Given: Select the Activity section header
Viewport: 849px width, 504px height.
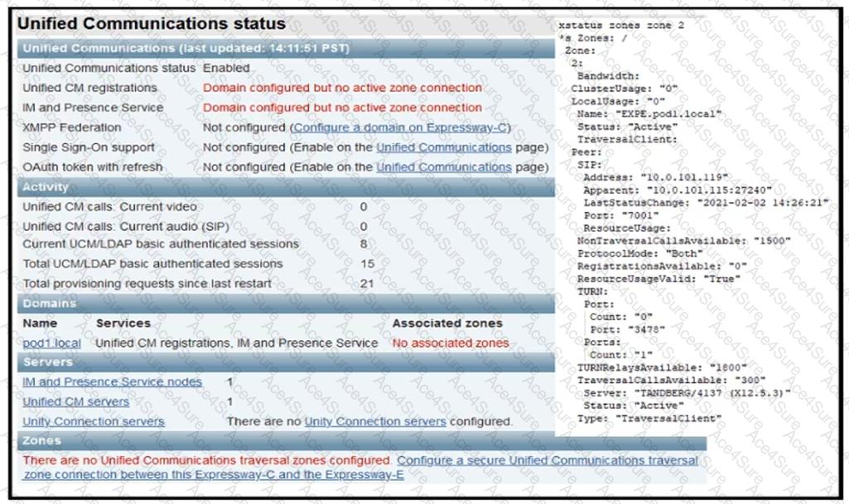Looking at the screenshot, I should coord(286,187).
